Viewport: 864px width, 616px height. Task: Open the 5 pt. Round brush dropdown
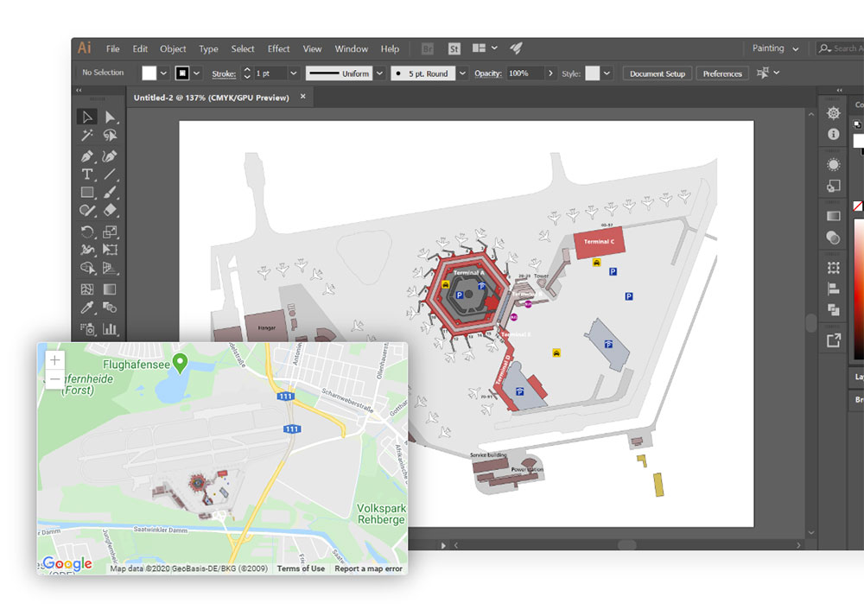coord(462,73)
